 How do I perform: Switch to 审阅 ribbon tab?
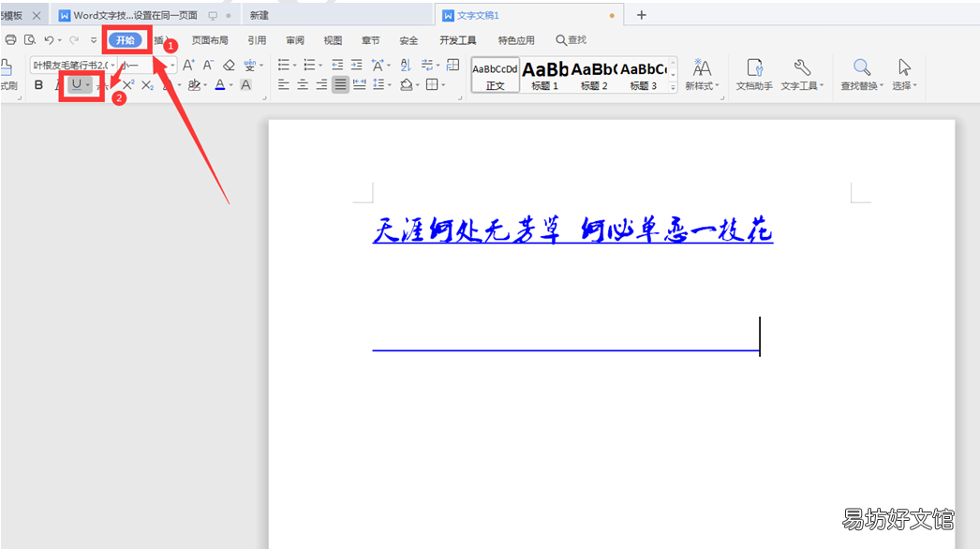click(295, 40)
